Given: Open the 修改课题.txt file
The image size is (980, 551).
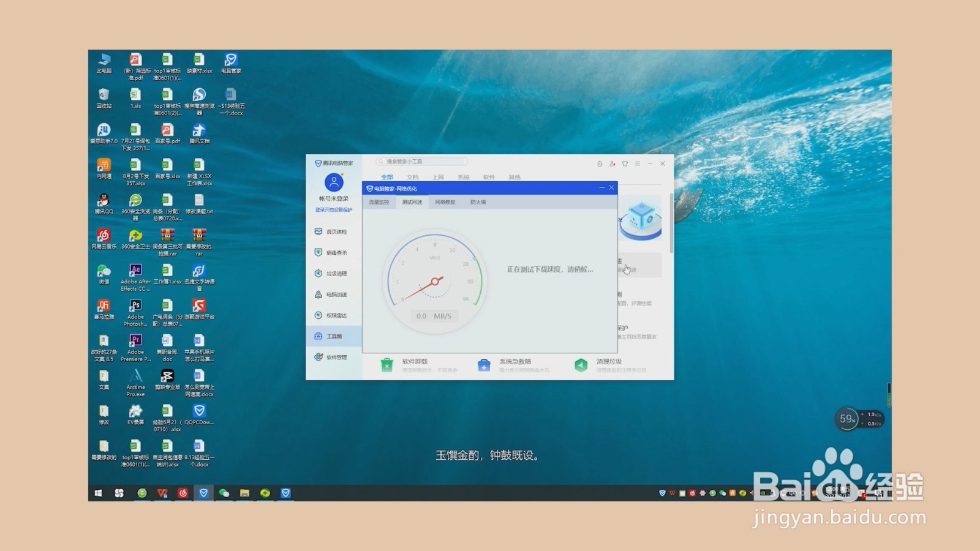Looking at the screenshot, I should (x=199, y=204).
